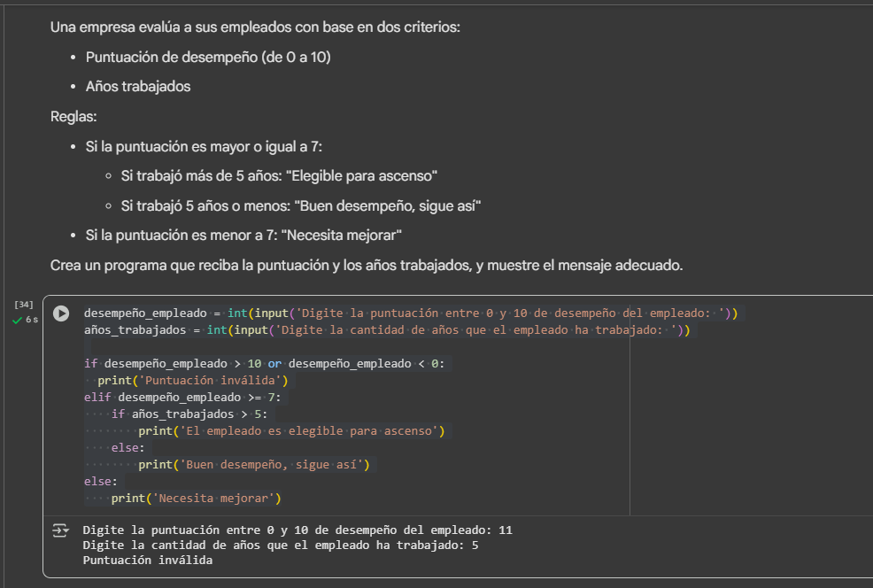Click the output result 'Puntuación inválida'

[148, 561]
